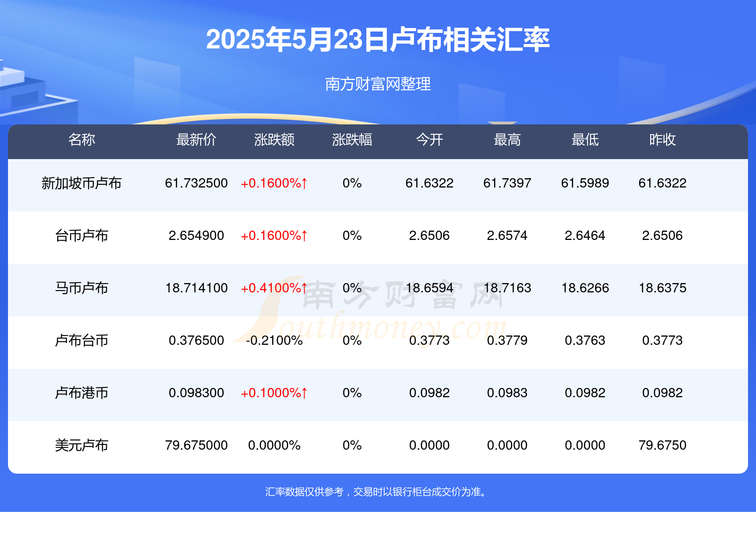
Task: Click latest price 0.376500
Action: [196, 340]
